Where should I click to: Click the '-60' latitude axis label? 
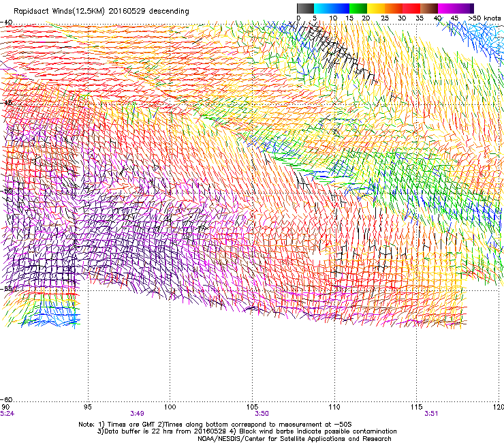(x=6, y=399)
